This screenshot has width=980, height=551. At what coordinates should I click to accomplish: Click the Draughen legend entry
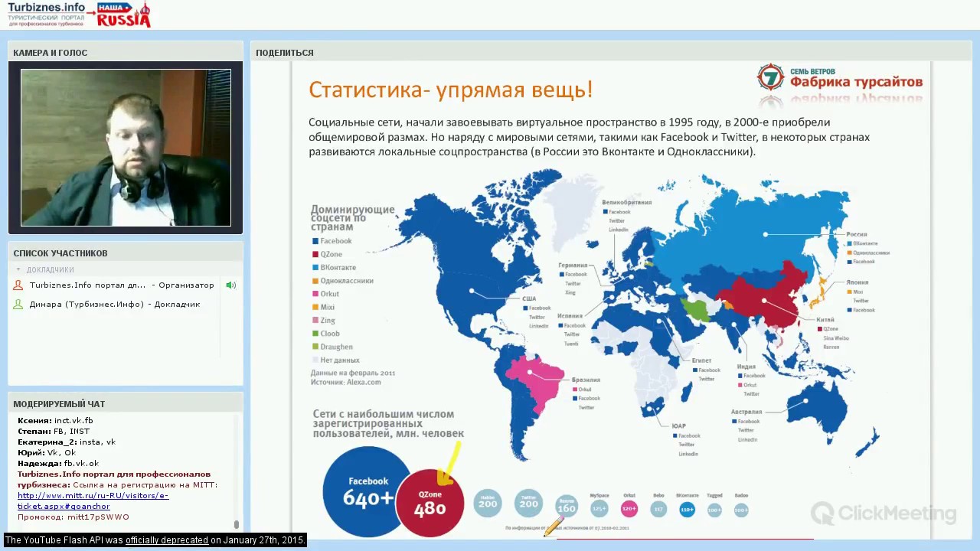(x=332, y=347)
